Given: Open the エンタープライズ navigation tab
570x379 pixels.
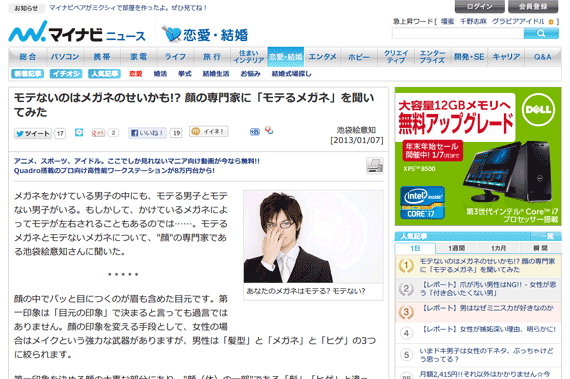Looking at the screenshot, I should tap(433, 57).
